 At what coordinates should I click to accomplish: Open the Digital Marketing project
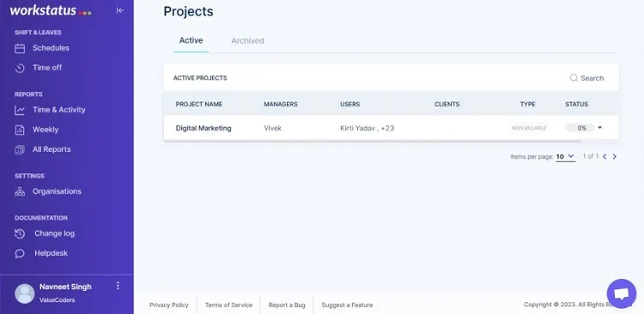coord(204,128)
